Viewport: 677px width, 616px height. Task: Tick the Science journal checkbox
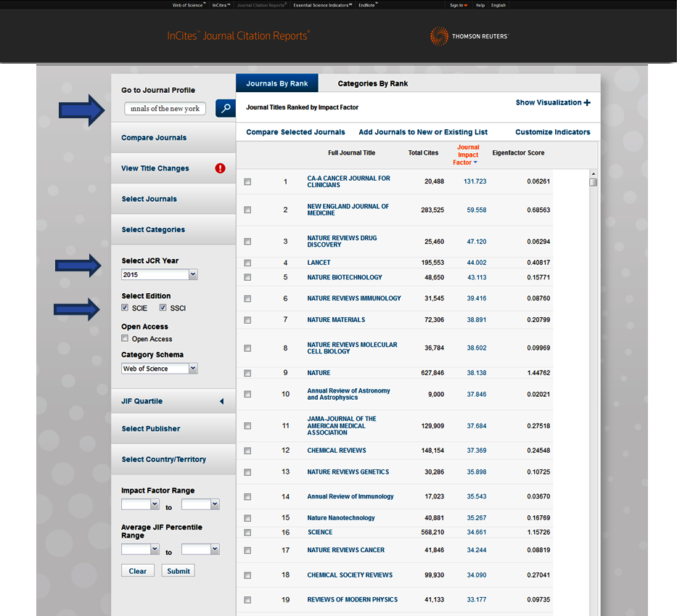(247, 533)
